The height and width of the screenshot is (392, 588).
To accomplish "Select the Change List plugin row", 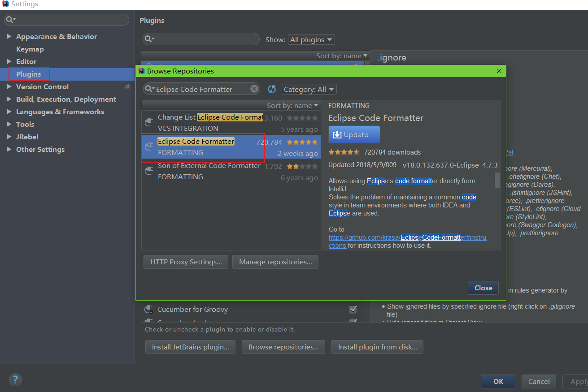I will [231, 123].
